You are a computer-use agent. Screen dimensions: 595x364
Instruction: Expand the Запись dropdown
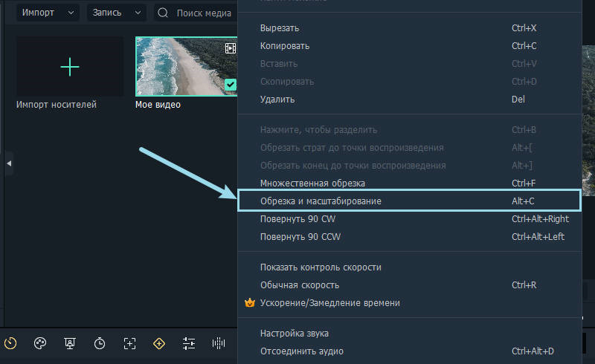(117, 13)
